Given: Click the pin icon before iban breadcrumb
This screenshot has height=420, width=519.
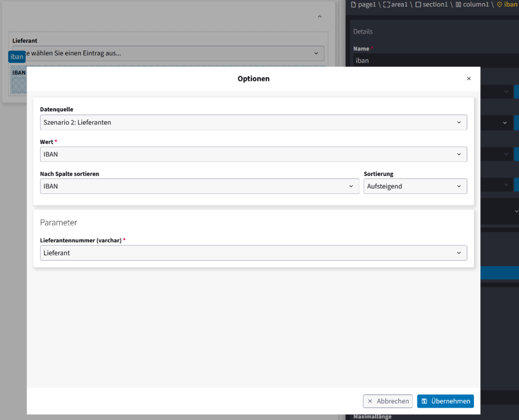Looking at the screenshot, I should (x=499, y=5).
